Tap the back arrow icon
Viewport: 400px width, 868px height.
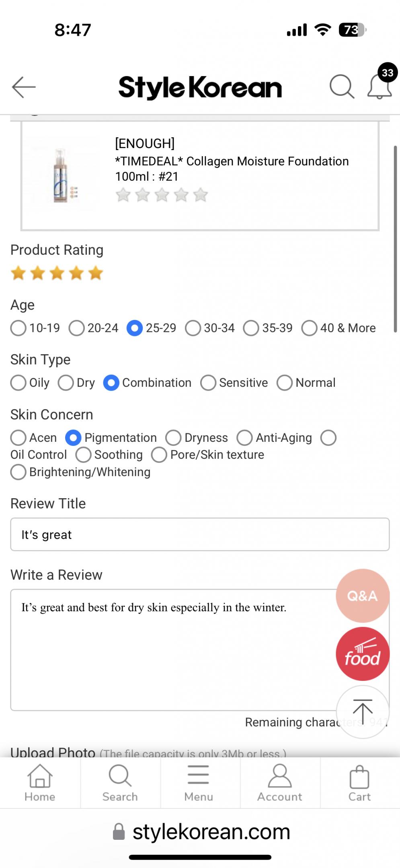pos(24,87)
